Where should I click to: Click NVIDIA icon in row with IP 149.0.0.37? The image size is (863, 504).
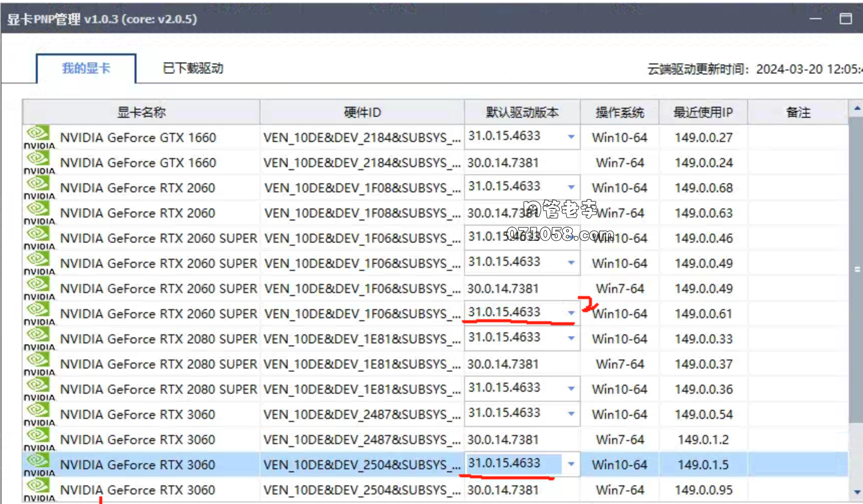tap(39, 364)
